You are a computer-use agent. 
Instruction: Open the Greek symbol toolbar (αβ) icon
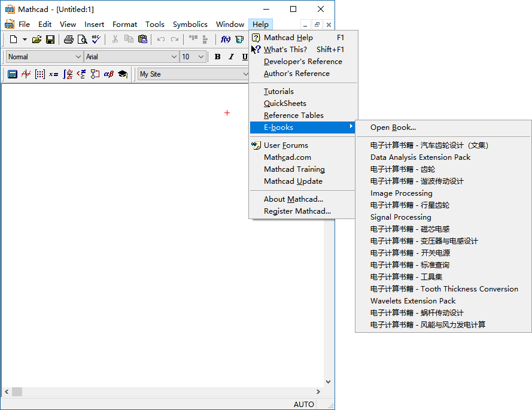pyautogui.click(x=108, y=74)
